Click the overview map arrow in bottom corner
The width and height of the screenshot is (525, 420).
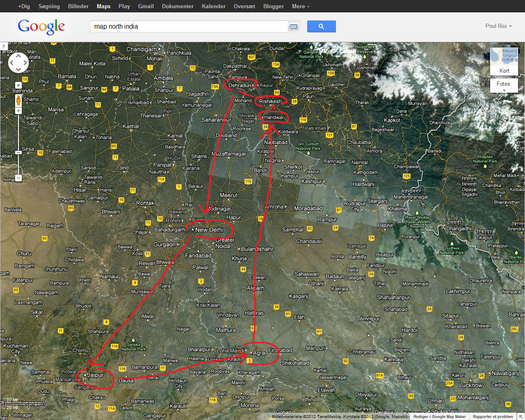click(x=520, y=416)
